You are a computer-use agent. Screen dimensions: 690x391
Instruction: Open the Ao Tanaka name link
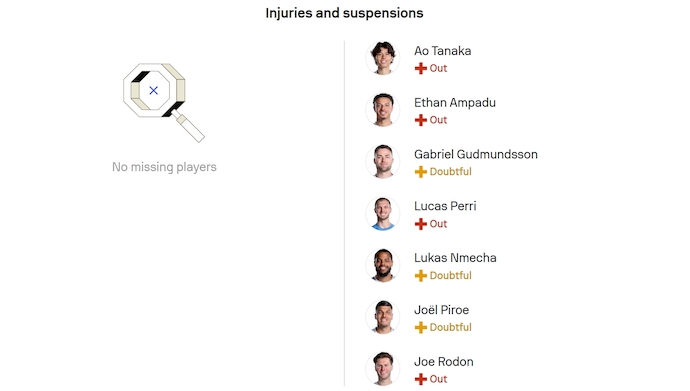442,51
